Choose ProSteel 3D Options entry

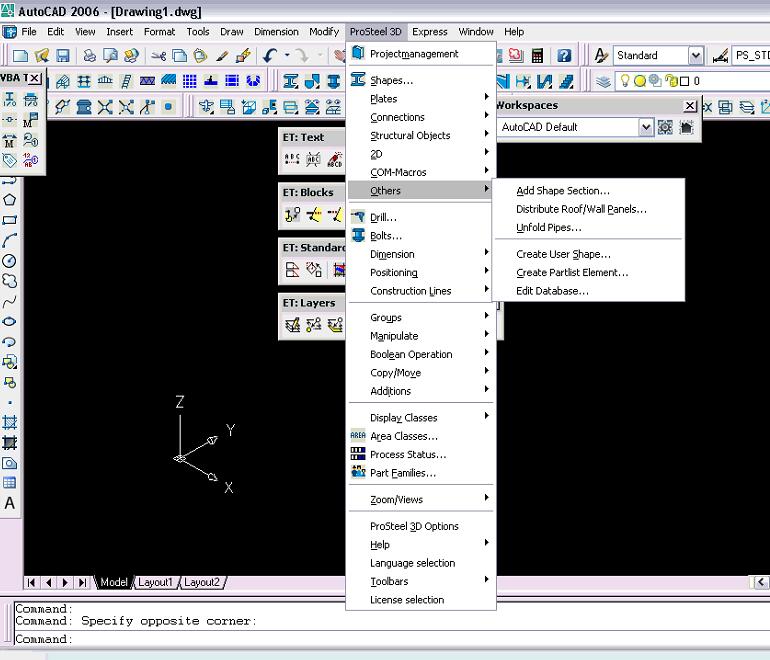[x=420, y=526]
